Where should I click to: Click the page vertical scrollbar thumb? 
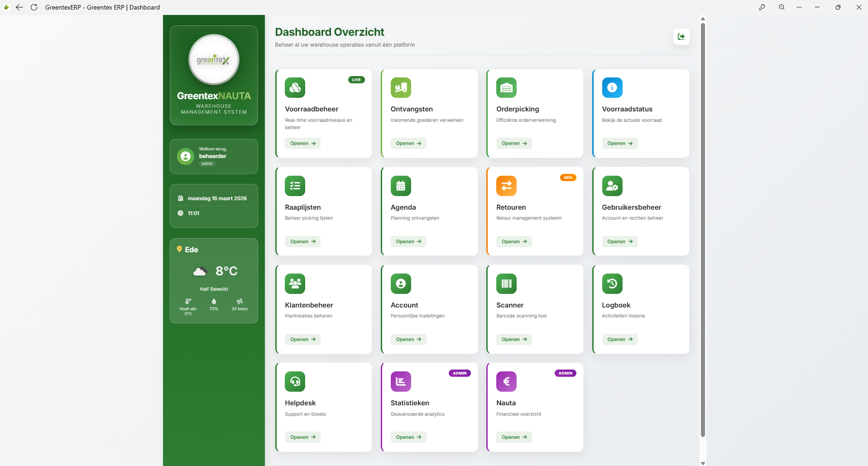[x=703, y=230]
